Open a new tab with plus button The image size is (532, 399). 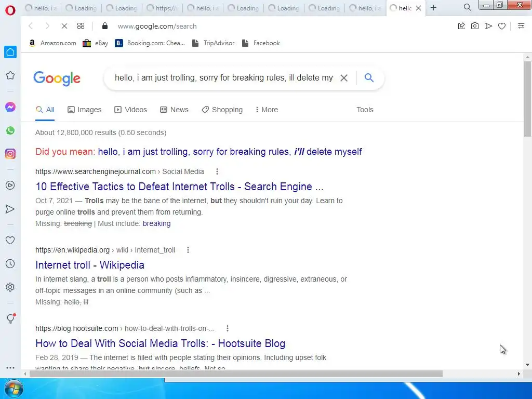434,8
